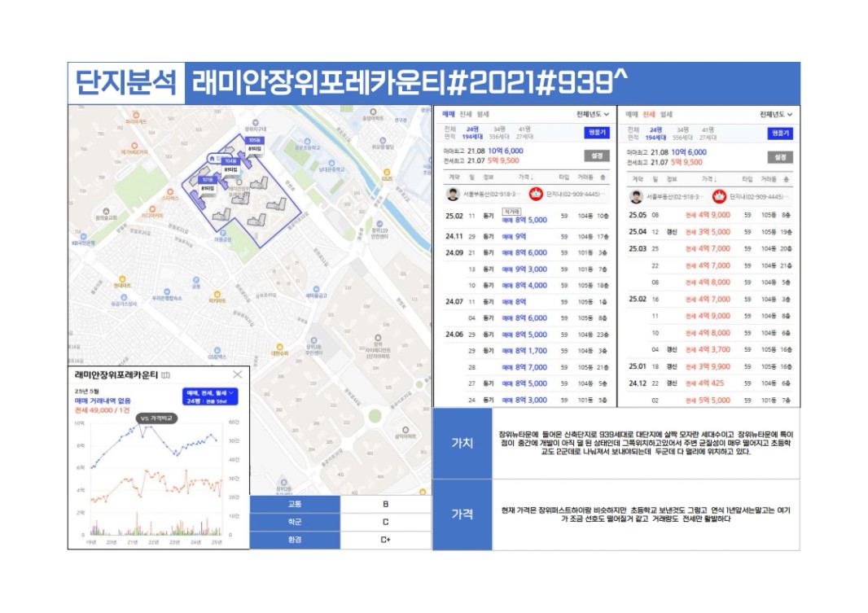Open 24.12 전세 4억 425 transaction row
868x613 pixels.
(710, 383)
